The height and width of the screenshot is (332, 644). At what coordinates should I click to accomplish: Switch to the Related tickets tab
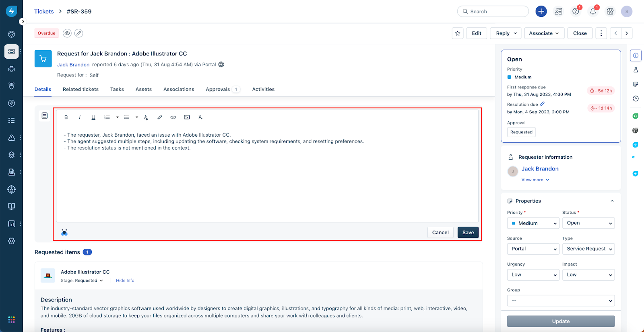coord(80,89)
